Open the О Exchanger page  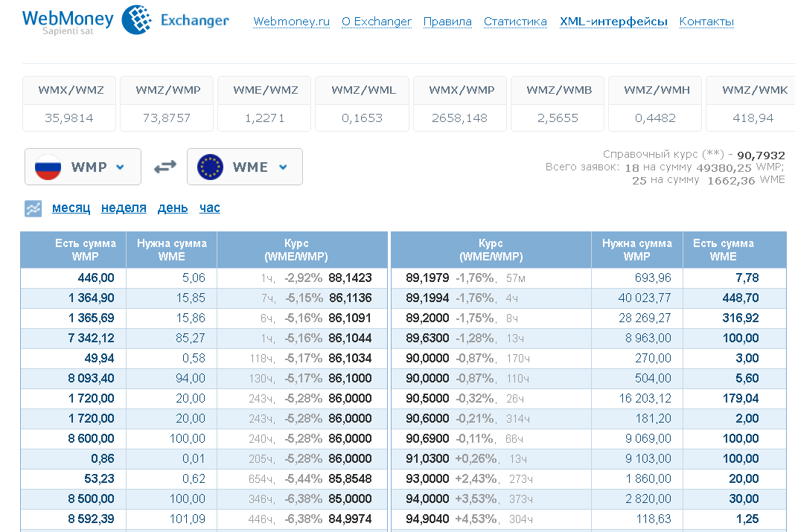click(377, 22)
